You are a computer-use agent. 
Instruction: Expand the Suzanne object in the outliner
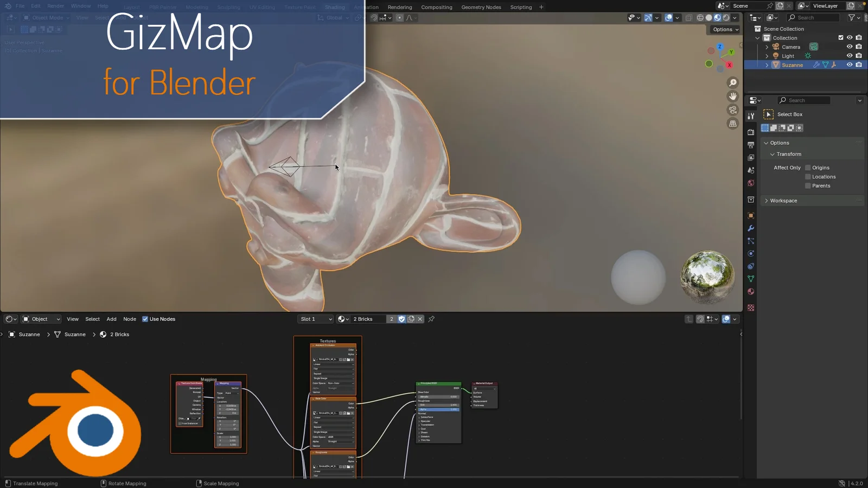click(x=767, y=65)
